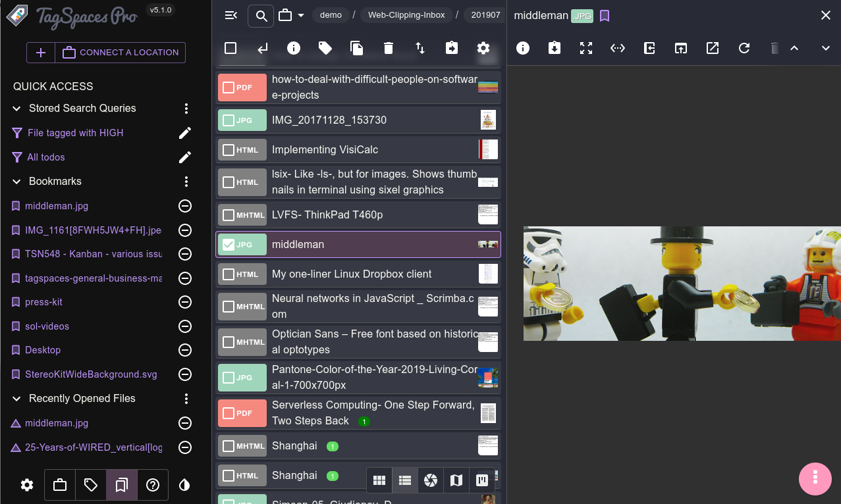Image resolution: width=841 pixels, height=504 pixels.
Task: Uncheck the middleman file checkbox
Action: pos(229,245)
